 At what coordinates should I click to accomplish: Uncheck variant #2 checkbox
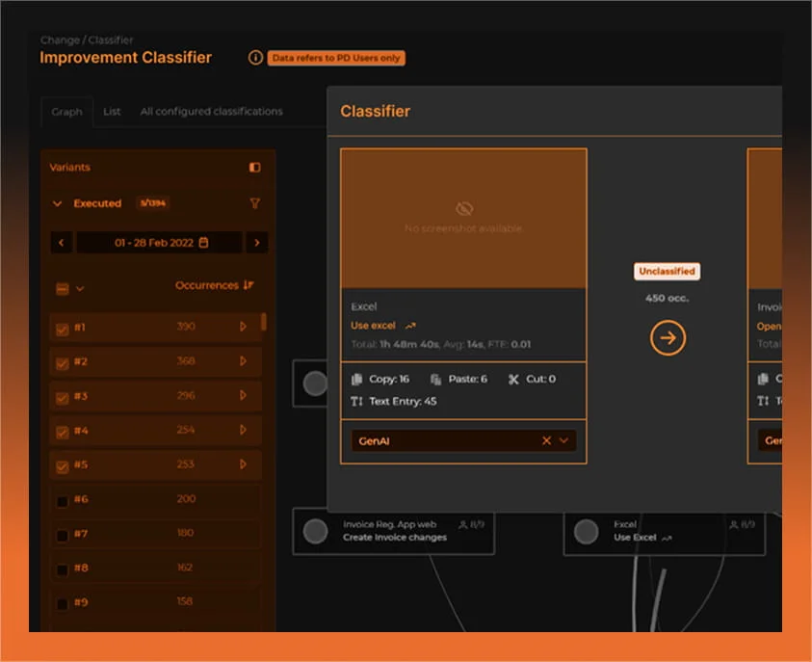pos(63,363)
